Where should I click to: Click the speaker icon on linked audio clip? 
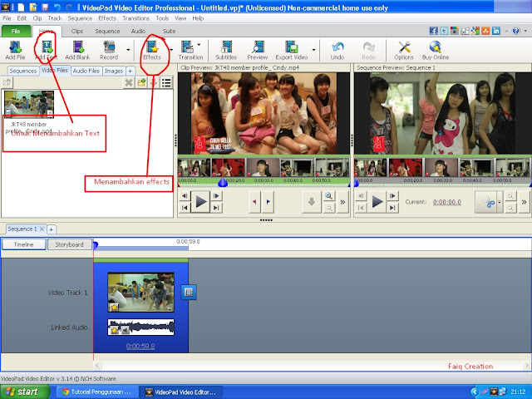(x=125, y=330)
